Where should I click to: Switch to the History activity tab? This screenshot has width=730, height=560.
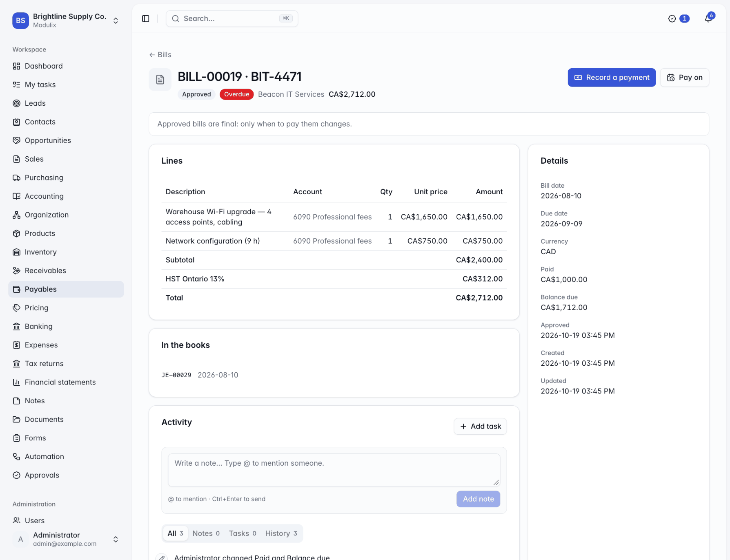tap(281, 533)
